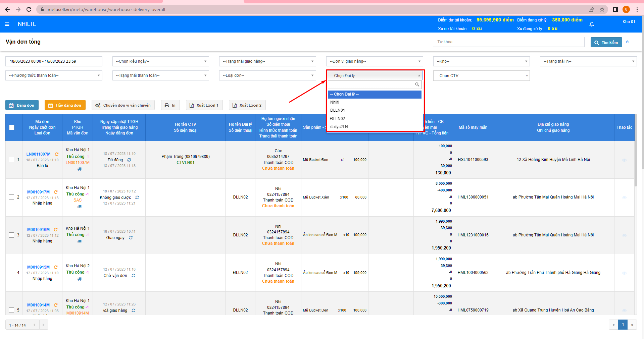Image resolution: width=644 pixels, height=339 pixels.
Task: Click the 'Đăng đơn' button
Action: [x=22, y=105]
